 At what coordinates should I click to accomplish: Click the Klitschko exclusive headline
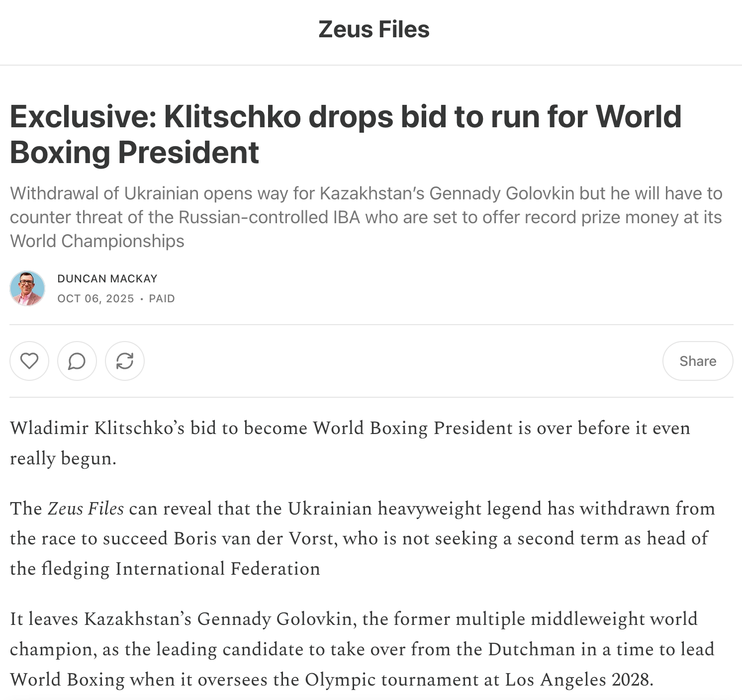[345, 134]
